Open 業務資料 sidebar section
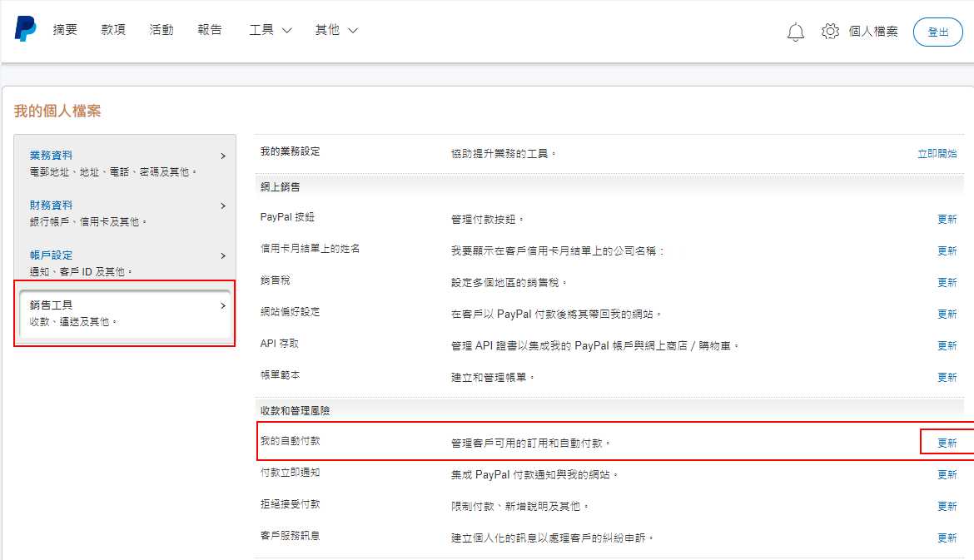The height and width of the screenshot is (560, 974). point(51,156)
